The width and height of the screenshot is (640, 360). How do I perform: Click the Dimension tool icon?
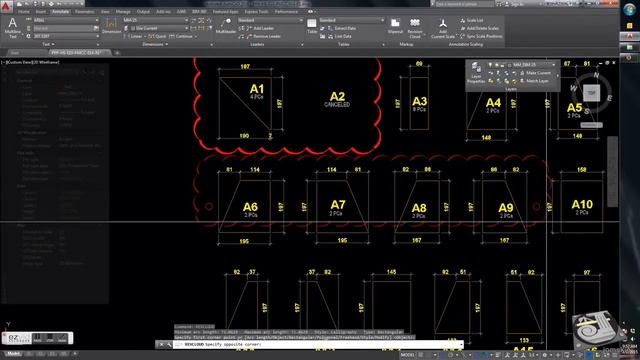click(x=111, y=26)
